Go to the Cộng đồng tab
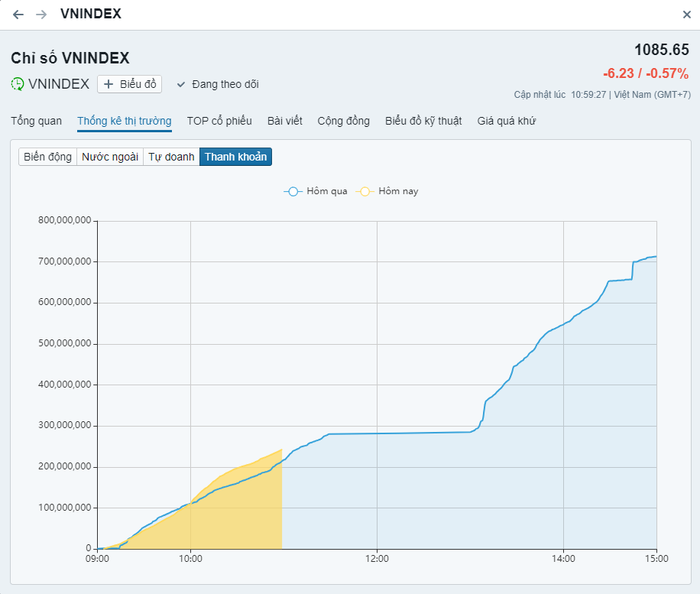Viewport: 700px width, 594px height. tap(343, 121)
